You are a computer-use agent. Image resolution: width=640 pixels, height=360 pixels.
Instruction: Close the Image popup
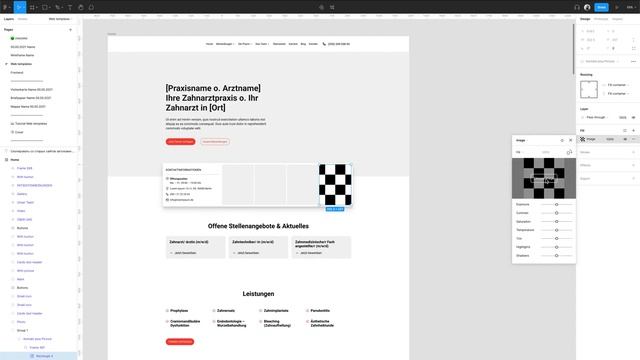[x=571, y=140]
